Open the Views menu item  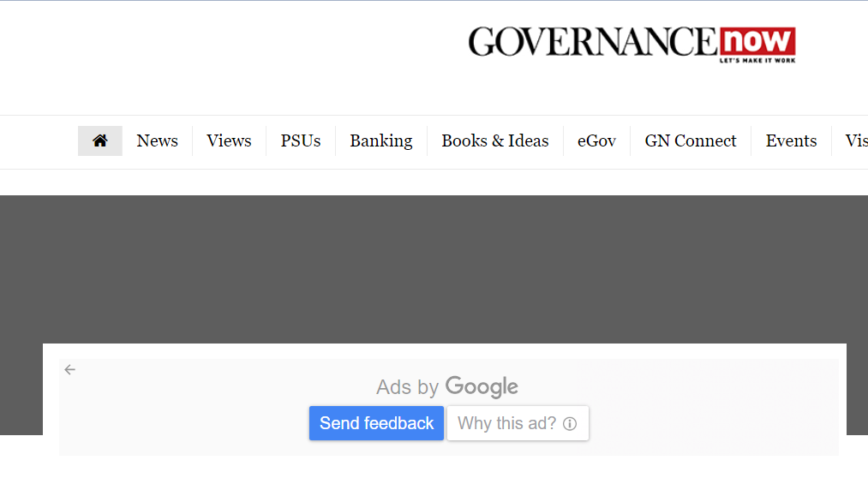[229, 141]
